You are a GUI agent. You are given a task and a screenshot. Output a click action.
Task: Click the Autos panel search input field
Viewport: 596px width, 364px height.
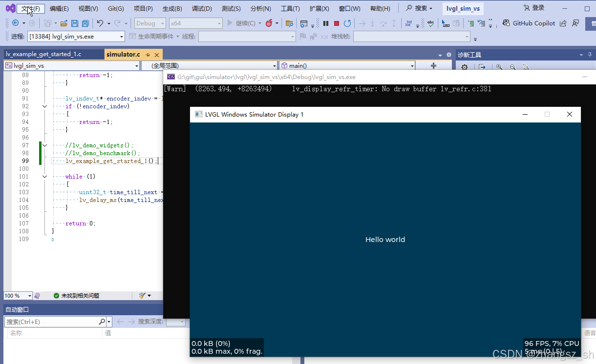[x=51, y=322]
